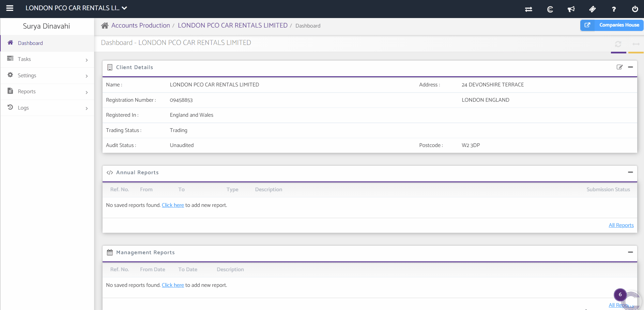Open the company selector dropdown arrow
Screen dimensions: 644x310
click(x=124, y=8)
